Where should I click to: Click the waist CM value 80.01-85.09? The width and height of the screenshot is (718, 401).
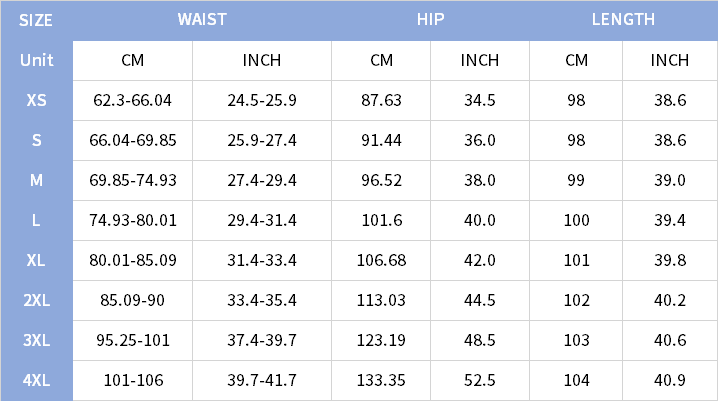click(133, 260)
